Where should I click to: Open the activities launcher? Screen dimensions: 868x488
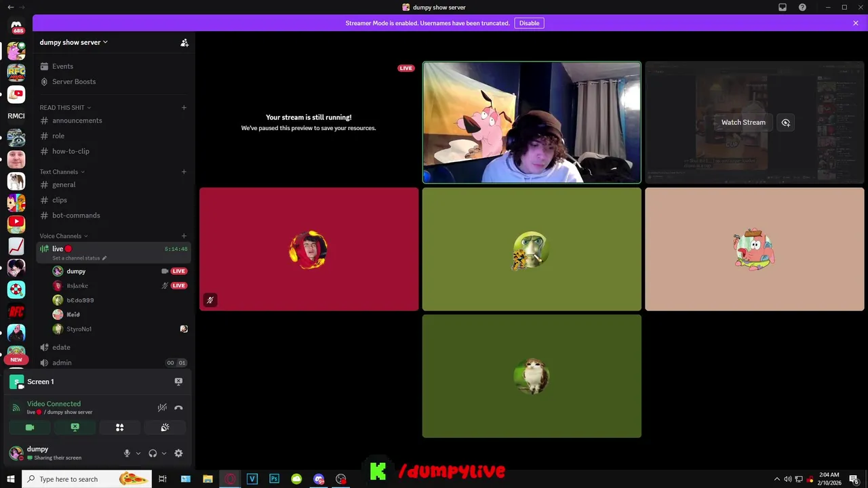pyautogui.click(x=120, y=428)
